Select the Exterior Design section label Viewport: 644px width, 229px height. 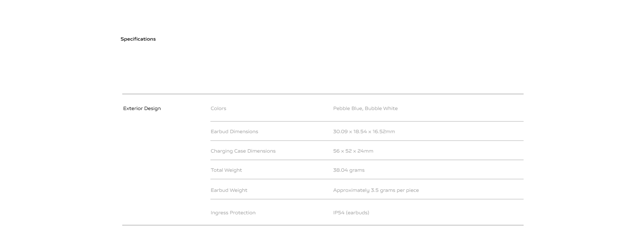(142, 108)
